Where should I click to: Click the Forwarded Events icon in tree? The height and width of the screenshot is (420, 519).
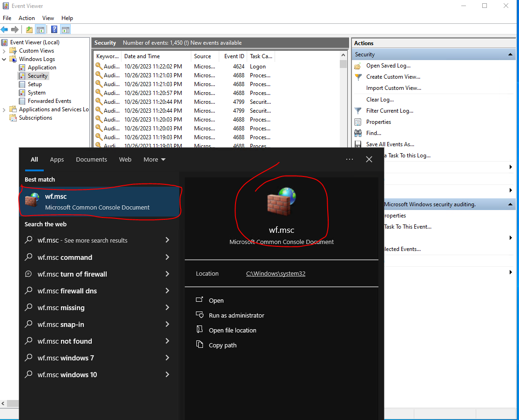click(x=22, y=101)
